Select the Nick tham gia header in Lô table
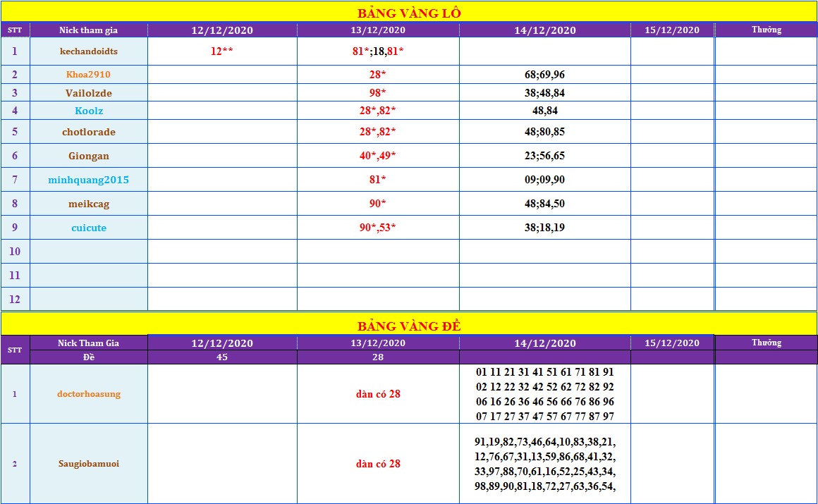The height and width of the screenshot is (504, 818). 89,30
